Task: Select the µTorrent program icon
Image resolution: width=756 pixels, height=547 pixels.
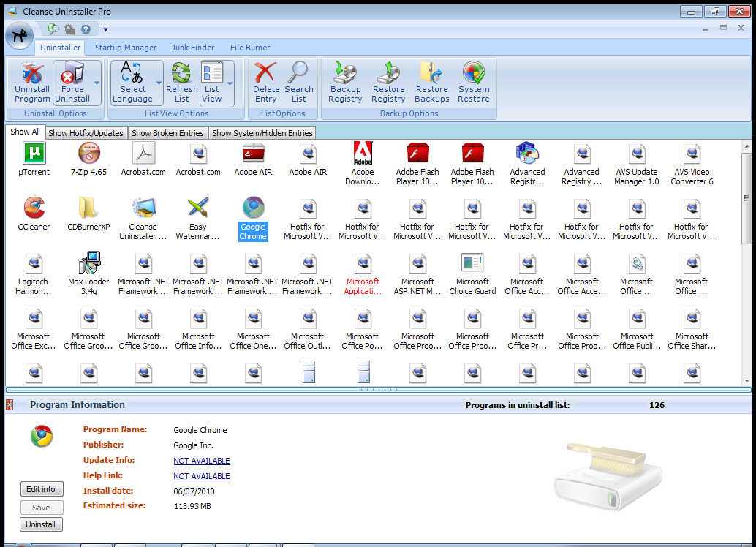Action: click(x=34, y=154)
